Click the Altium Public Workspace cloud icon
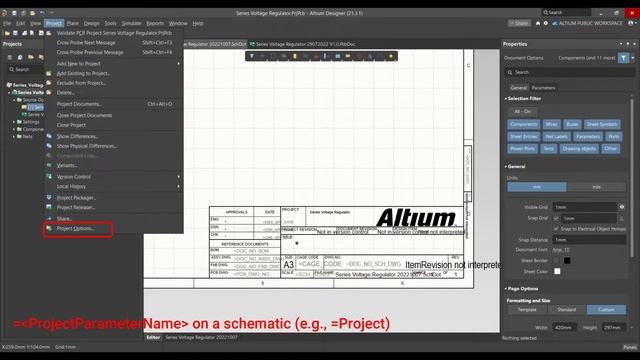Screen dimensions: 640x360 click(x=555, y=24)
